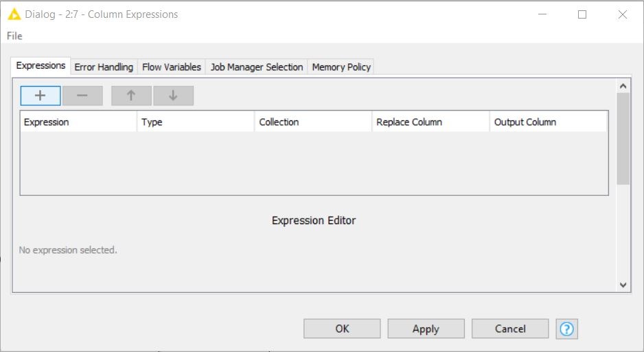Add a new expression with plus button

point(41,96)
